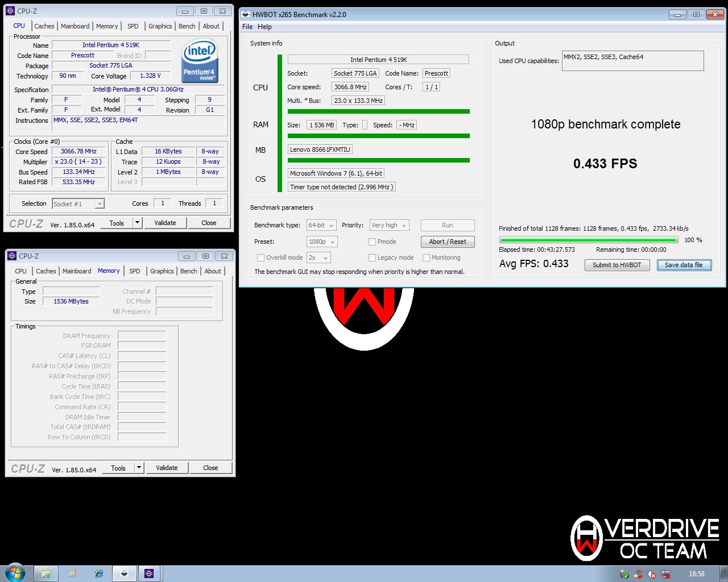This screenshot has width=728, height=582.
Task: Click Close in Memory CPU-Z window
Action: click(210, 468)
